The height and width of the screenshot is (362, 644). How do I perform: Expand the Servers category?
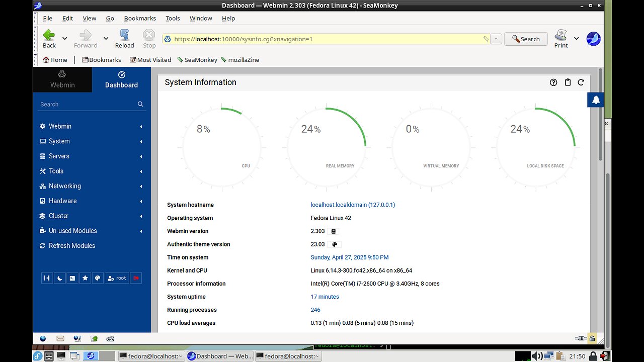92,156
